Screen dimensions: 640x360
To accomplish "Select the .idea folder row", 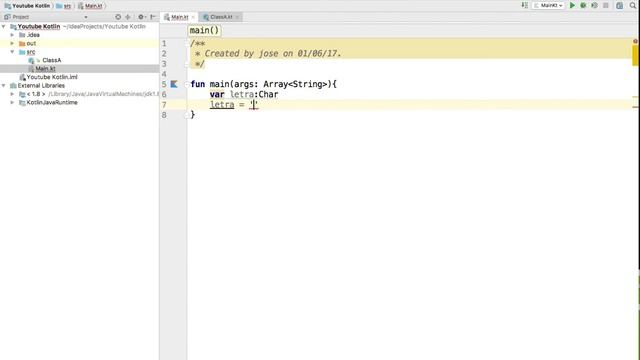I will (80, 35).
